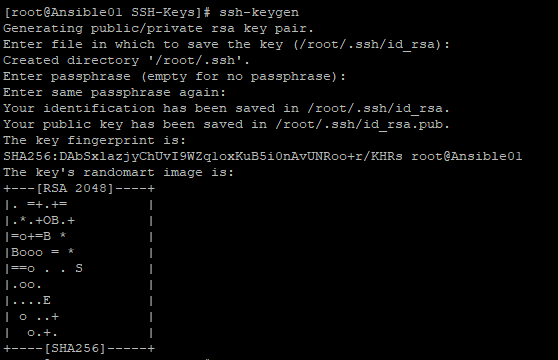Screen dimensions: 558x360
Task: Click the 'Generating public/private rsa key pair' line
Action: tap(158, 28)
